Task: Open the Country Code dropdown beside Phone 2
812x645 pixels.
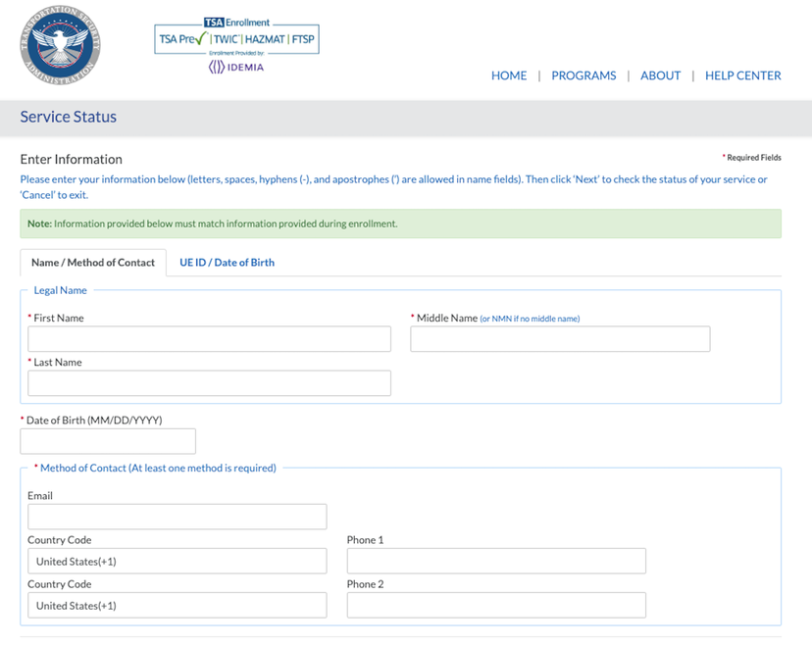Action: click(x=177, y=605)
